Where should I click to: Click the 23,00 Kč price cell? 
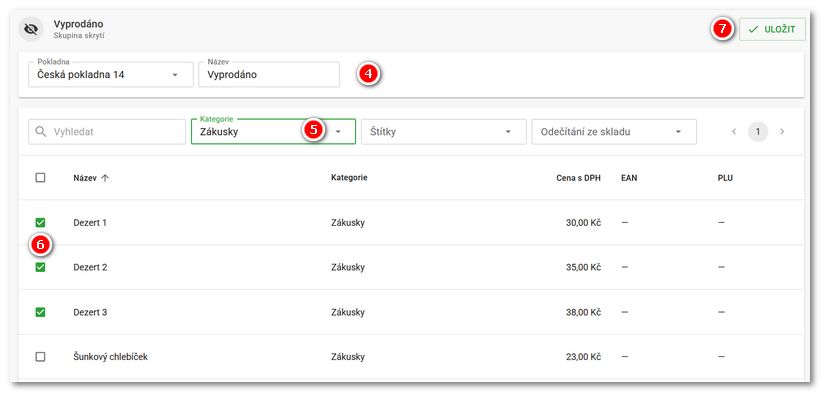point(583,357)
